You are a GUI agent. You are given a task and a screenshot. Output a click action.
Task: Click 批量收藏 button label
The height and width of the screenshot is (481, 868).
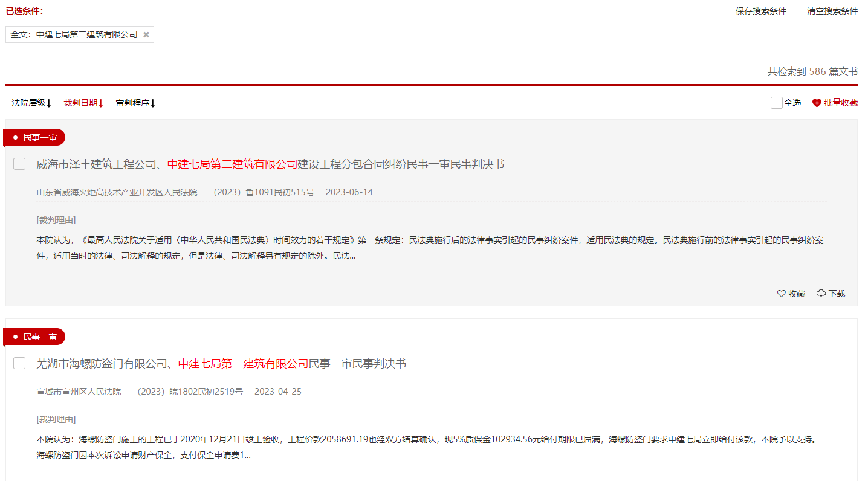click(841, 103)
